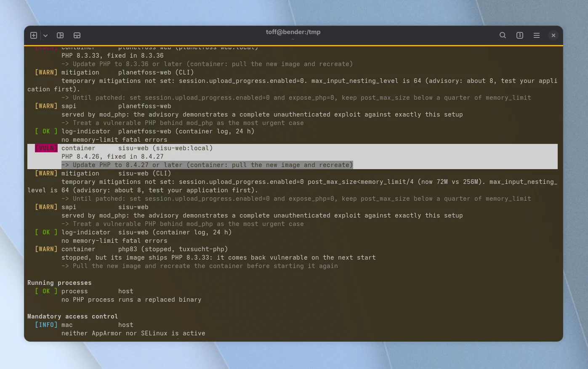Click the 'Update PHP to 8.4.27 or later' line

point(207,165)
